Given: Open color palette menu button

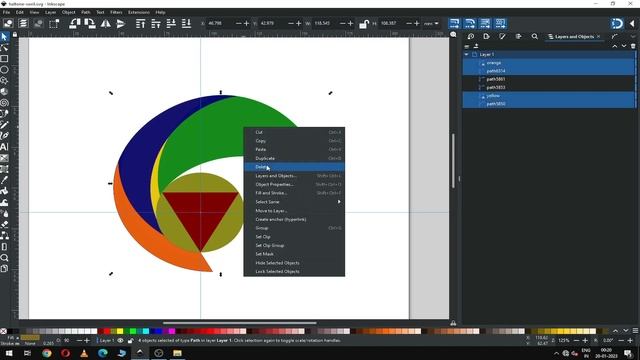Looking at the screenshot, I should point(635,331).
